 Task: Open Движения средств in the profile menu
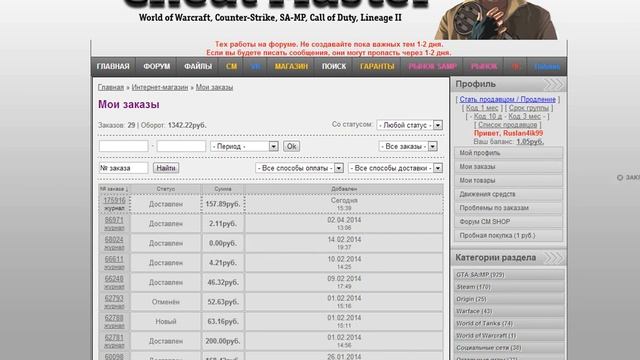[x=508, y=194]
